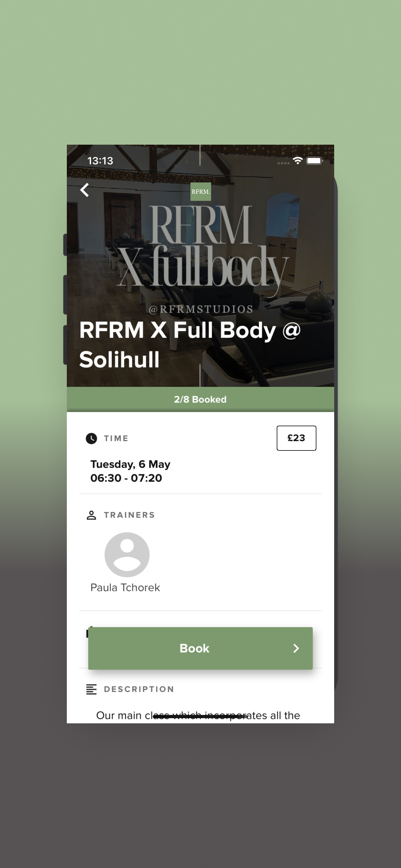Tap the Tuesday, 6 May date text
Viewport: 401px width, 868px height.
click(130, 464)
